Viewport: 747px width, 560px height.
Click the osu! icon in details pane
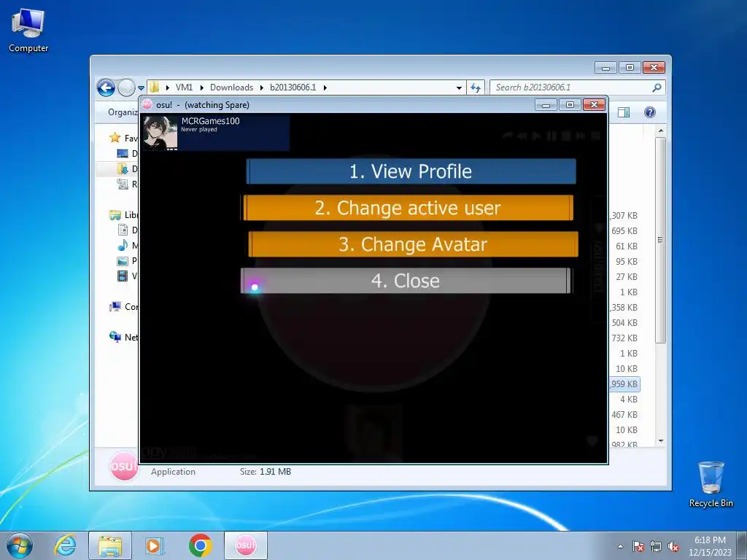pos(123,466)
